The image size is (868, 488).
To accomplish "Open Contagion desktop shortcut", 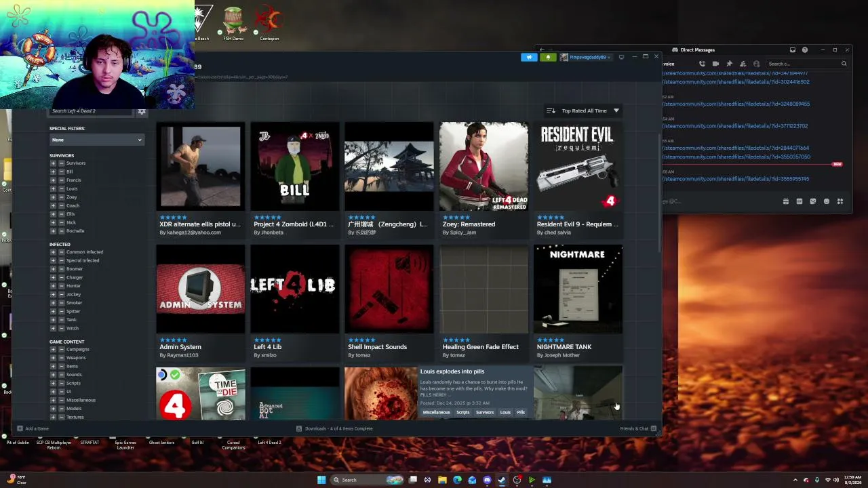I will (x=269, y=23).
